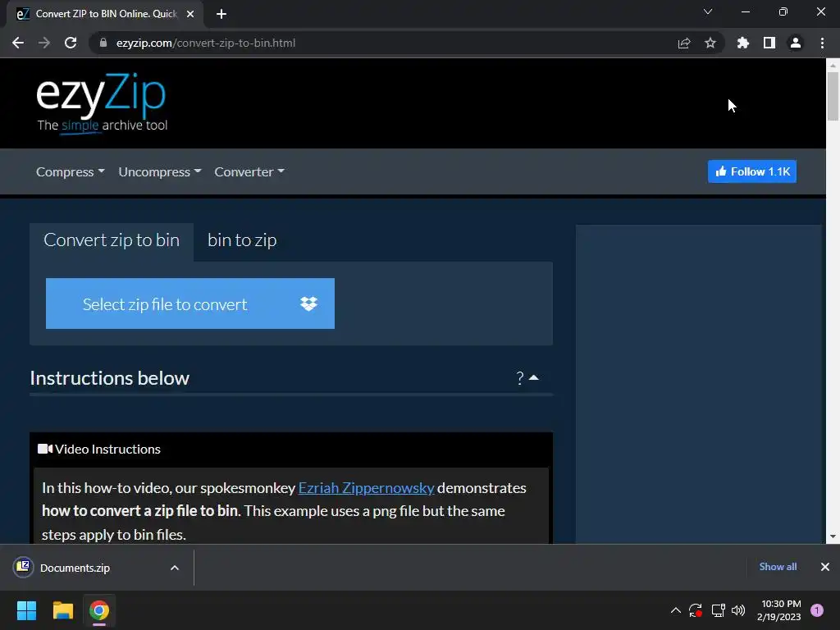Image resolution: width=840 pixels, height=630 pixels.
Task: Click the padlock site info icon
Action: 103,43
